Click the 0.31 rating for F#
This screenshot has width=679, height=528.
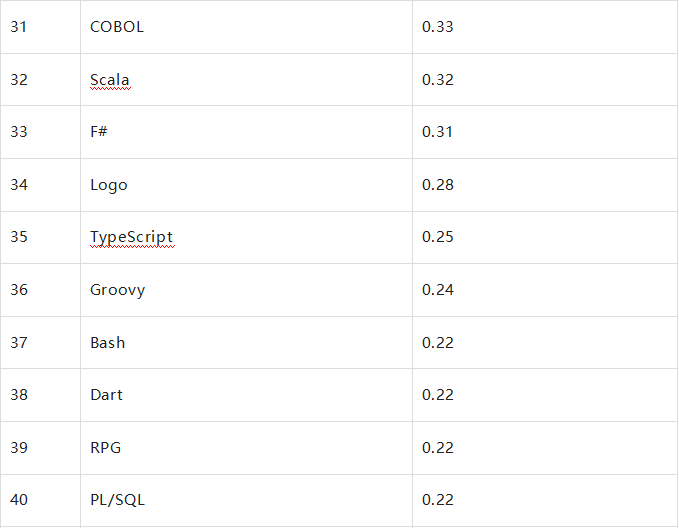click(437, 132)
